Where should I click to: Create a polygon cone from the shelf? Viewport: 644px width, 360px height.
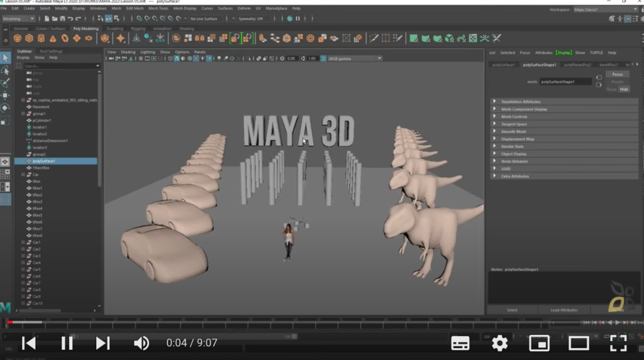[x=53, y=38]
